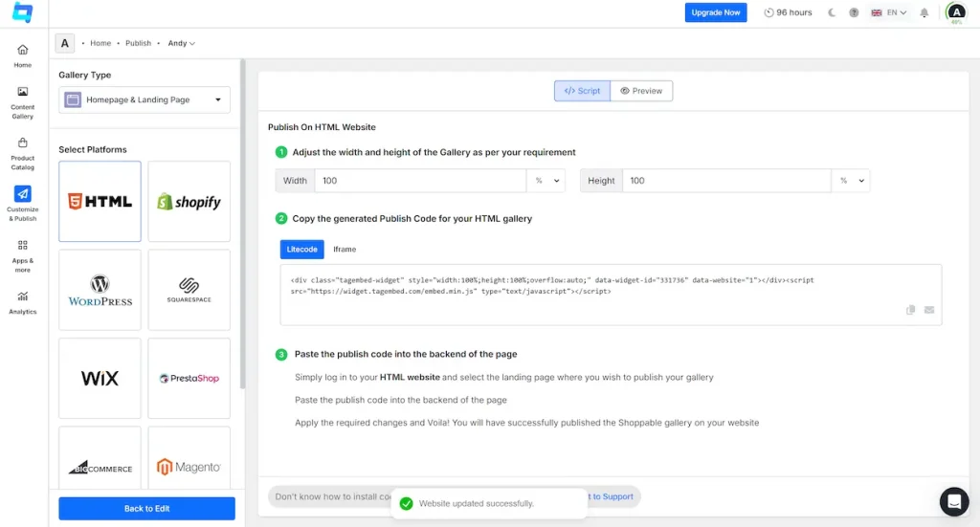The image size is (980, 527).
Task: Select PrestaShop platform tile
Action: pyautogui.click(x=189, y=379)
